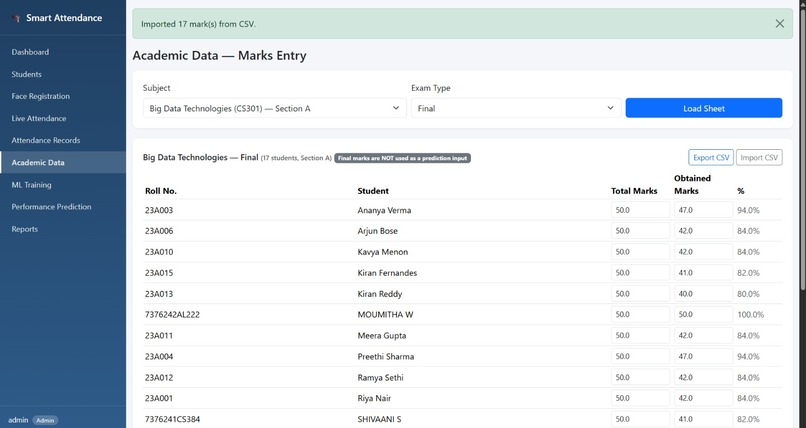Click student name Riya Nair
The width and height of the screenshot is (806, 428).
pyautogui.click(x=374, y=398)
